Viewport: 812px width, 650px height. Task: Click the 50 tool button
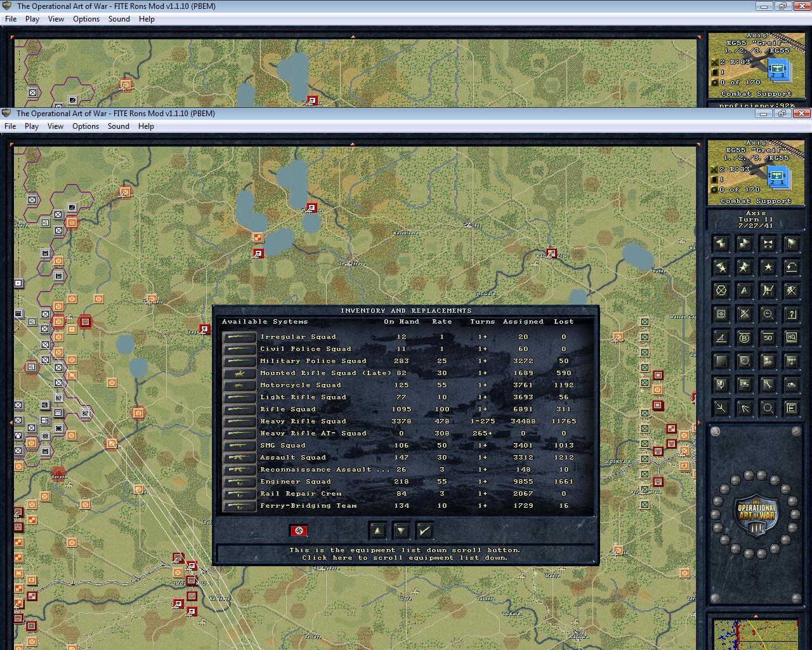(768, 338)
